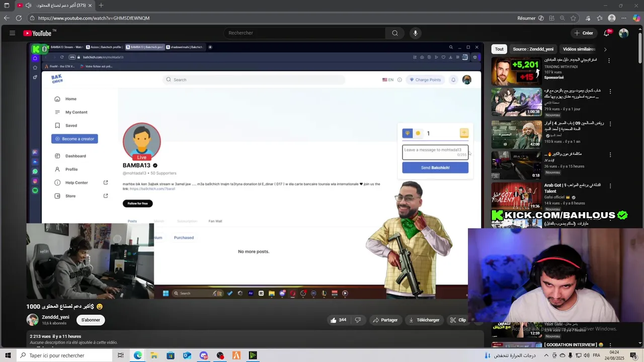Open the Zenddd_yeni channel name link
Screen dimensions: 644x362
55,317
